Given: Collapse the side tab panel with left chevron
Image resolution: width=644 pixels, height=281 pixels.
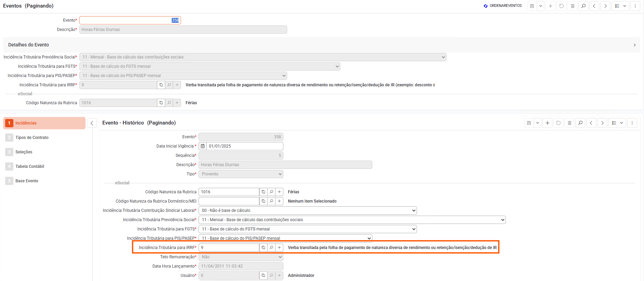Looking at the screenshot, I should (92, 123).
